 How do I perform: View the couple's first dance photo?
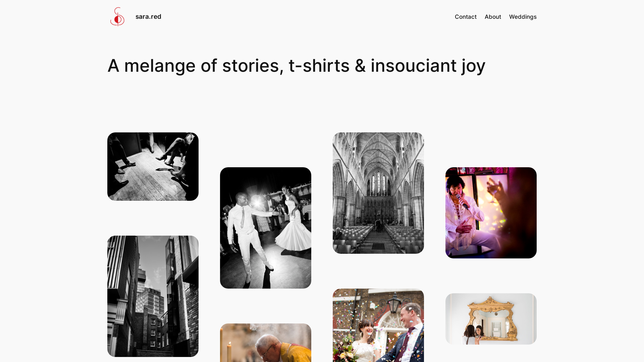[266, 228]
